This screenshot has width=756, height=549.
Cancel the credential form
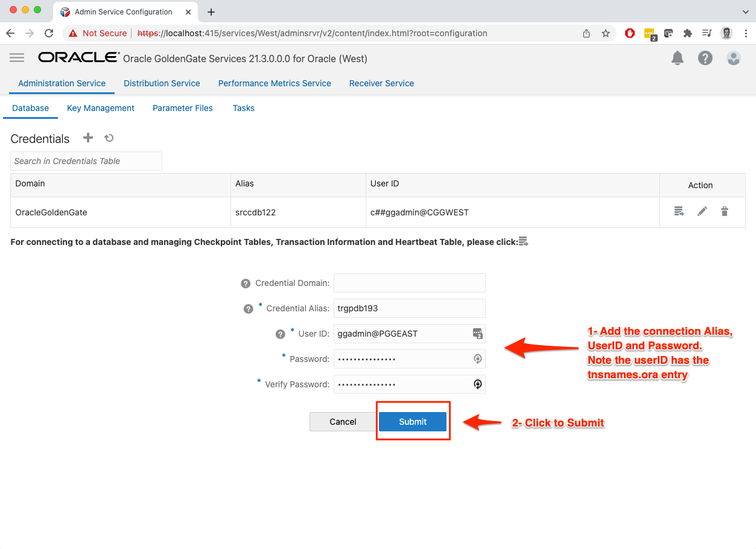click(343, 422)
